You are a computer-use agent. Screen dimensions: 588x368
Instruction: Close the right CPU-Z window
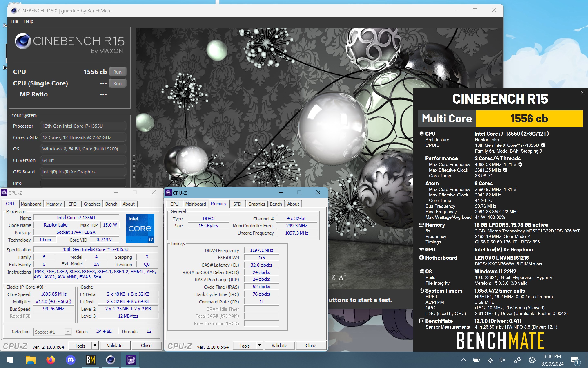tap(318, 193)
